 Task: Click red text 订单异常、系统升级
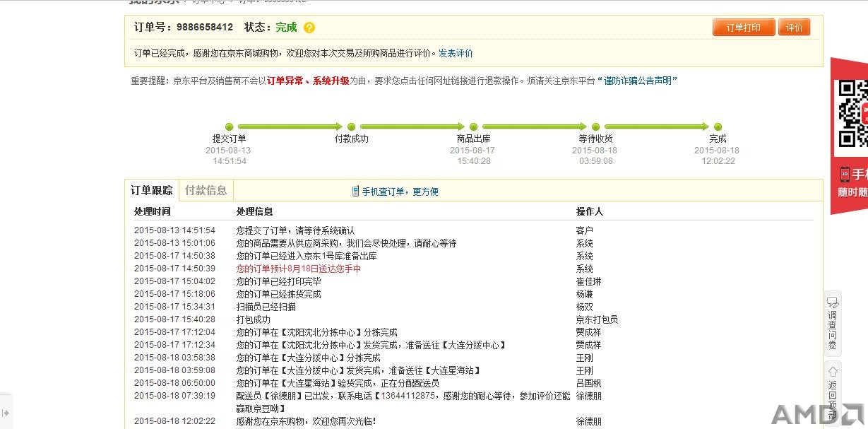[308, 81]
